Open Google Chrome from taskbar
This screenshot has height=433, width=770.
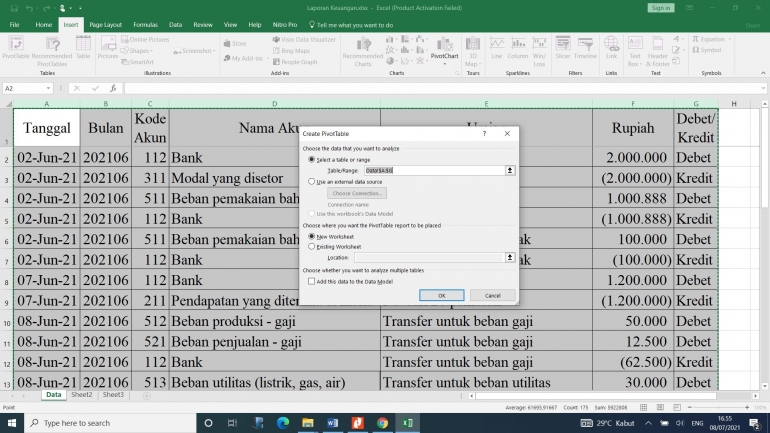(383, 423)
